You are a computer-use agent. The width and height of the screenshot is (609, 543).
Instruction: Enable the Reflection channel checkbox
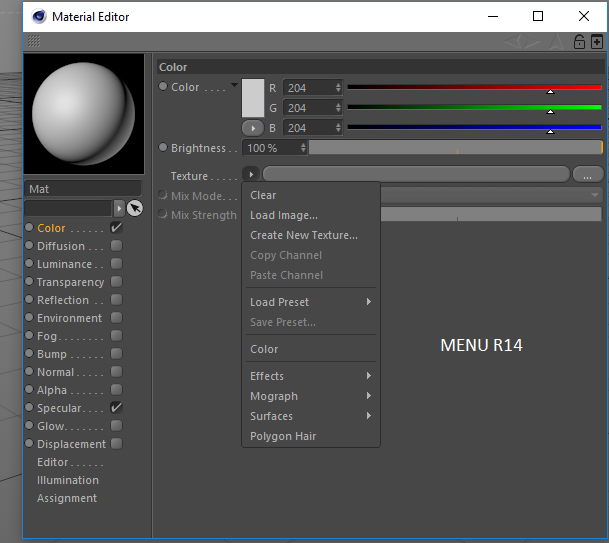point(116,299)
